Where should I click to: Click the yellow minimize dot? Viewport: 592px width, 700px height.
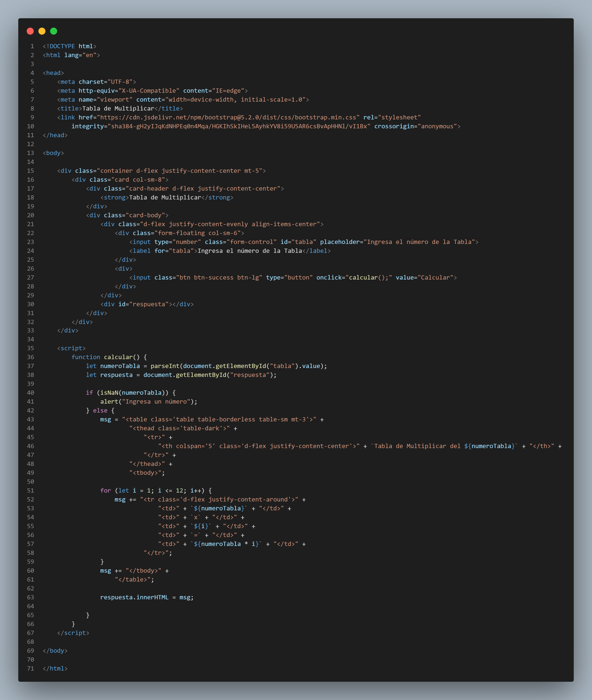tap(42, 31)
